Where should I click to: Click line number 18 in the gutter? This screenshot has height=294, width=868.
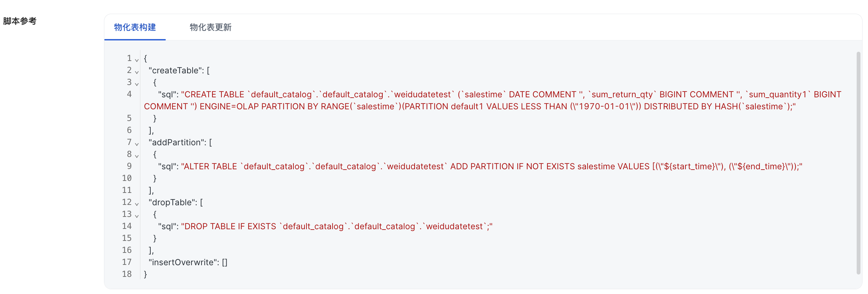[127, 274]
